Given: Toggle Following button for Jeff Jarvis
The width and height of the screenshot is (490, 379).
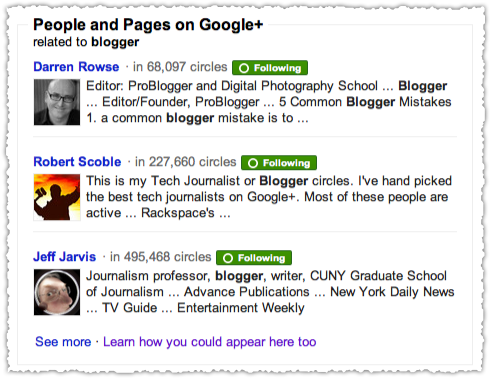Looking at the screenshot, I should point(254,258).
